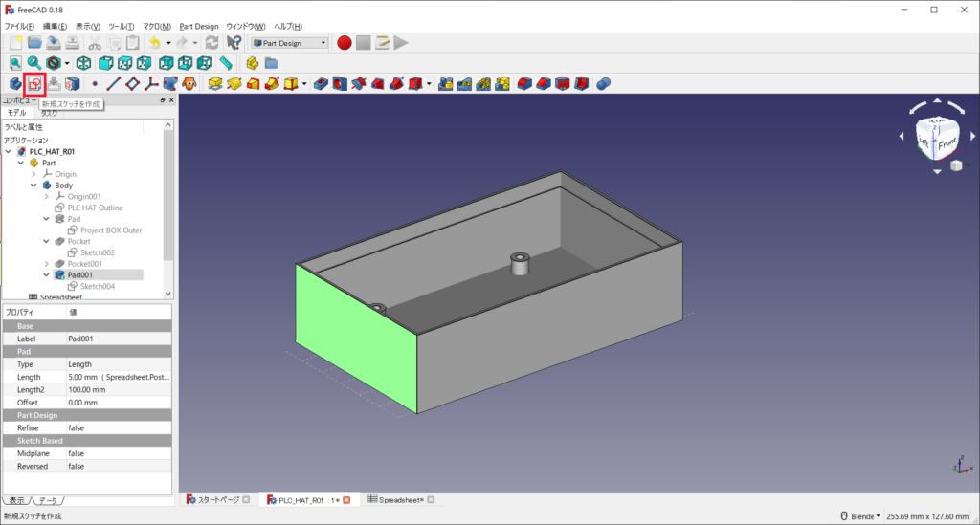Image resolution: width=980 pixels, height=525 pixels.
Task: Start macro recording with the red circle
Action: (x=345, y=42)
